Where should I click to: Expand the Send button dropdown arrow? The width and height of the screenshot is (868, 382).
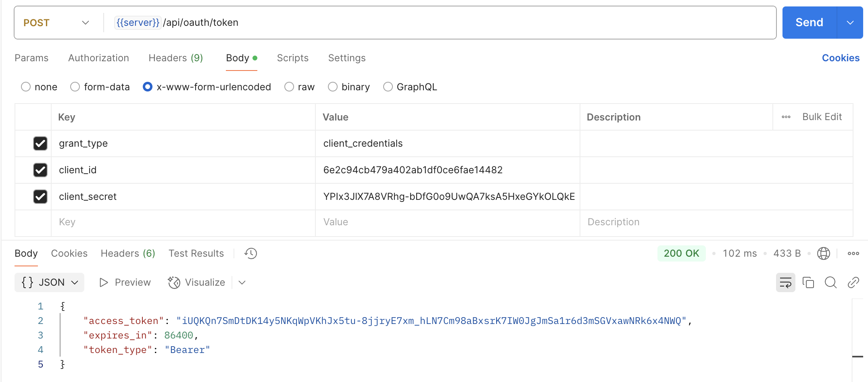850,23
